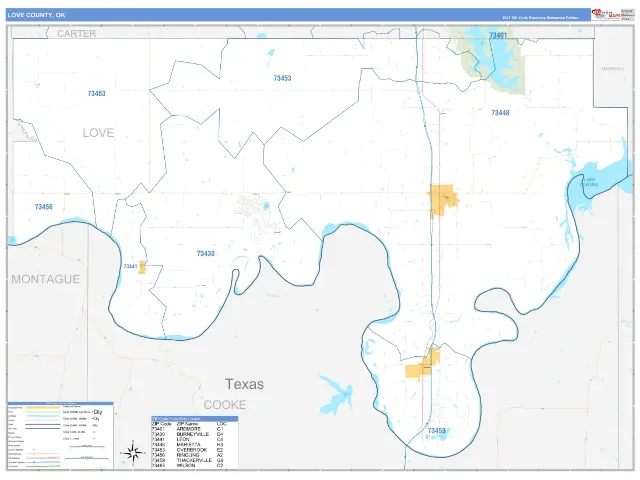Viewport: 640px width, 480px height.
Task: Click the orange populated-place legend swatch
Action: pyautogui.click(x=43, y=408)
